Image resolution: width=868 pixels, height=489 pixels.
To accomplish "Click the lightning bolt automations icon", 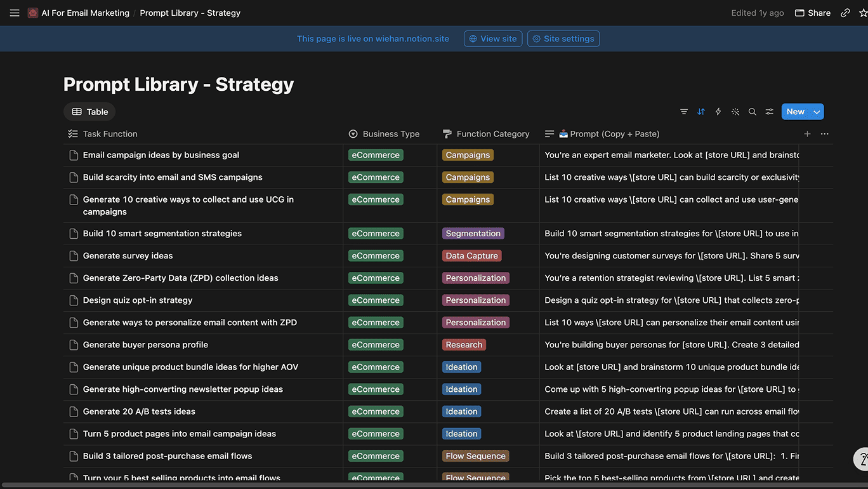I will pyautogui.click(x=718, y=112).
